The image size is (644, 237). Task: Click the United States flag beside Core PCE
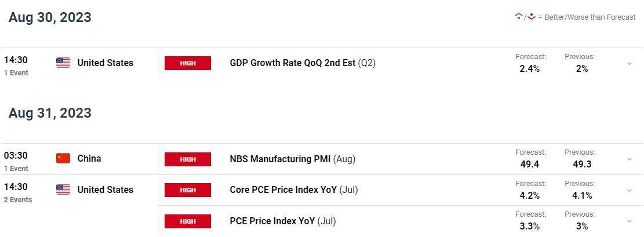point(63,189)
